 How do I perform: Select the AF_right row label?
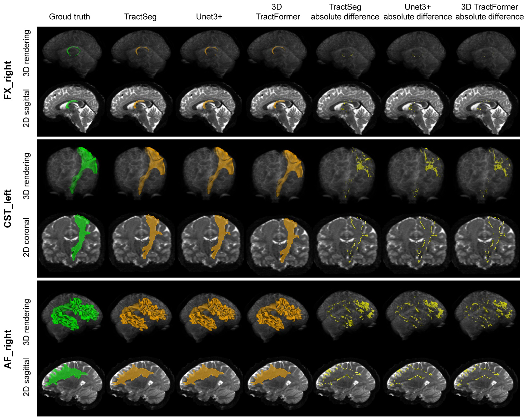point(8,349)
